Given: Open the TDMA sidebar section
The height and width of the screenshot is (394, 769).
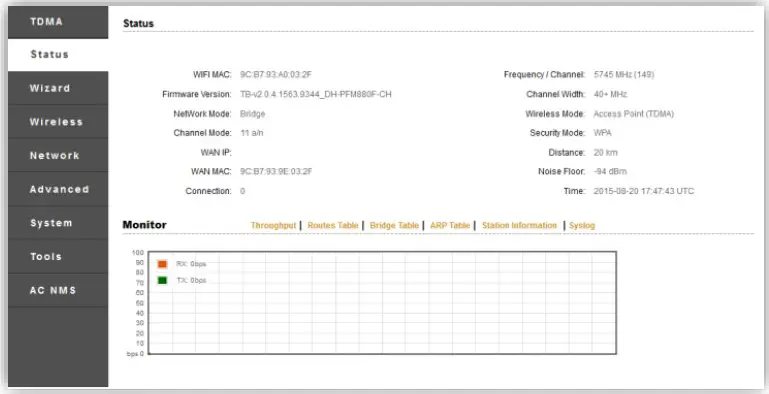Looking at the screenshot, I should coord(58,22).
